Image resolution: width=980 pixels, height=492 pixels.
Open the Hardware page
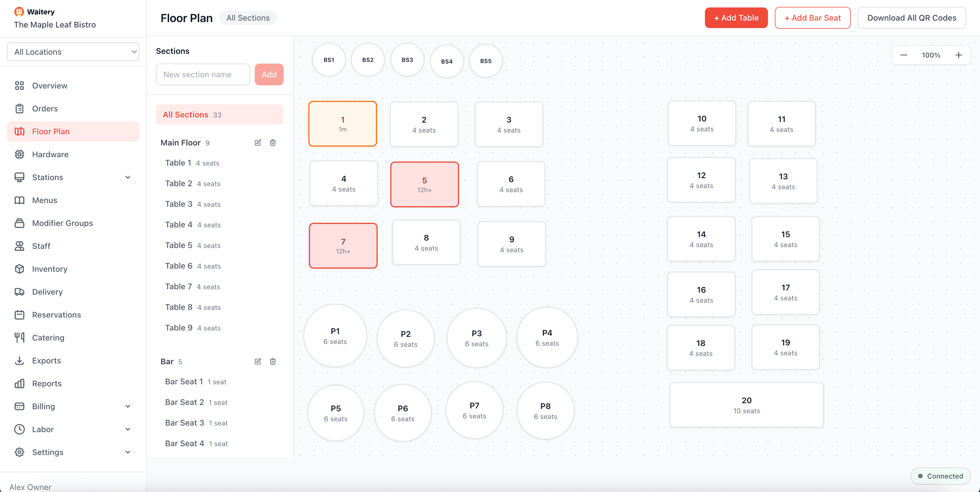[x=73, y=154]
